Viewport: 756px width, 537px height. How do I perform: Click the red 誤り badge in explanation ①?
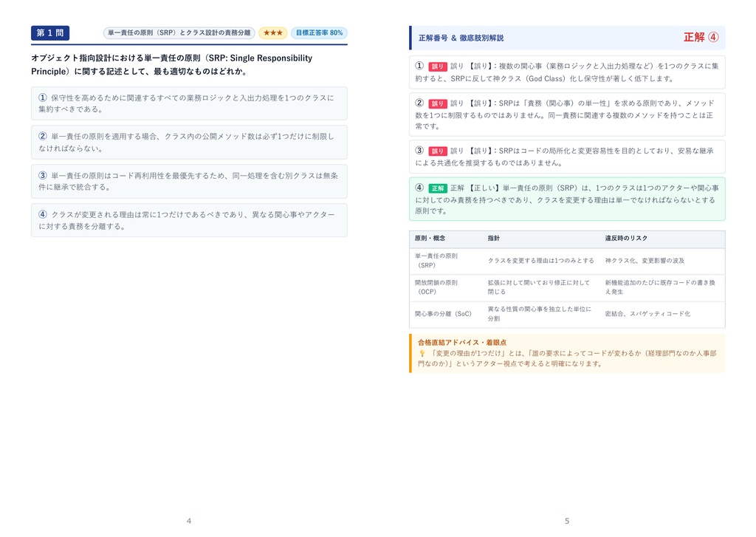(437, 66)
